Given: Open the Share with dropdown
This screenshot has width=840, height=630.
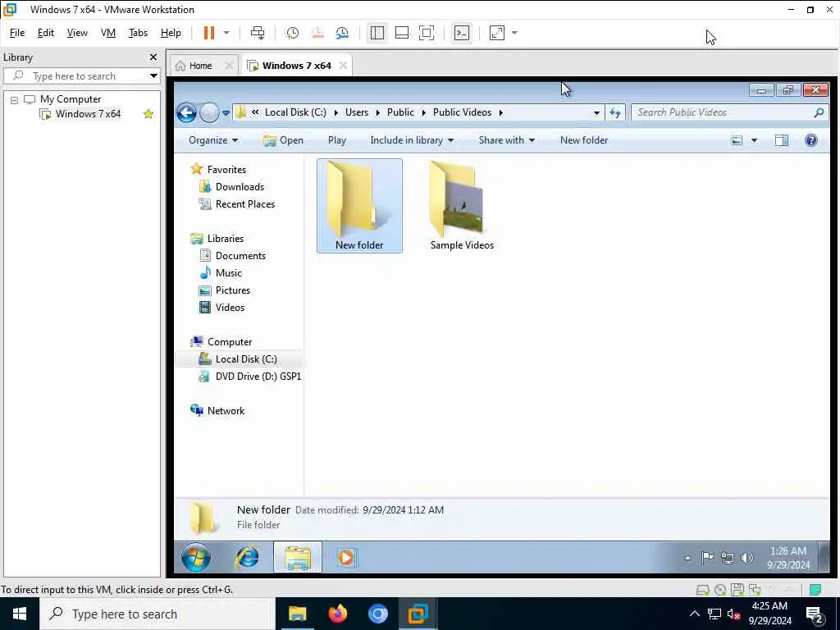Looking at the screenshot, I should (507, 139).
